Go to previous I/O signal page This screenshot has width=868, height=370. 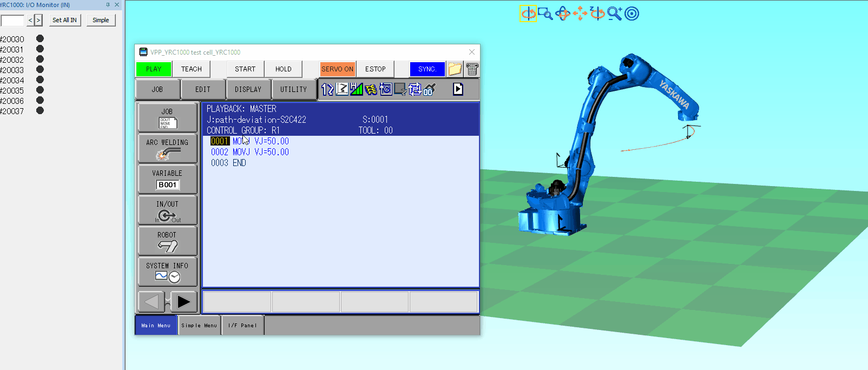[30, 20]
